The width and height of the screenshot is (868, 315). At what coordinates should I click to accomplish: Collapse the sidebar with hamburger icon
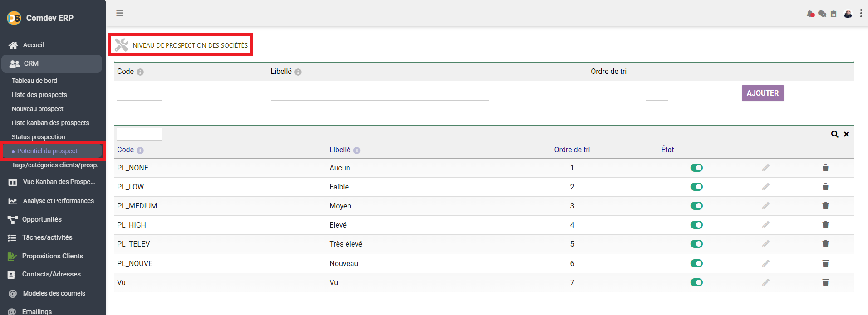click(x=120, y=13)
